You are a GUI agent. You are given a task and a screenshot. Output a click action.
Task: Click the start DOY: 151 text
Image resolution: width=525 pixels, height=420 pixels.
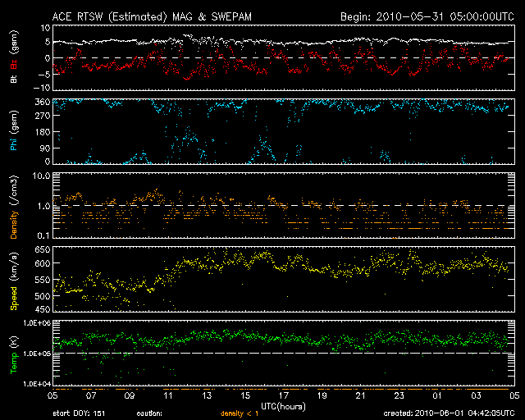[x=80, y=413]
